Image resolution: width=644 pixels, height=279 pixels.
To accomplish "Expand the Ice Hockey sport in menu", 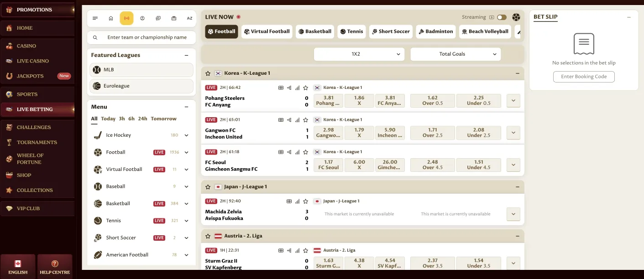I will [187, 135].
